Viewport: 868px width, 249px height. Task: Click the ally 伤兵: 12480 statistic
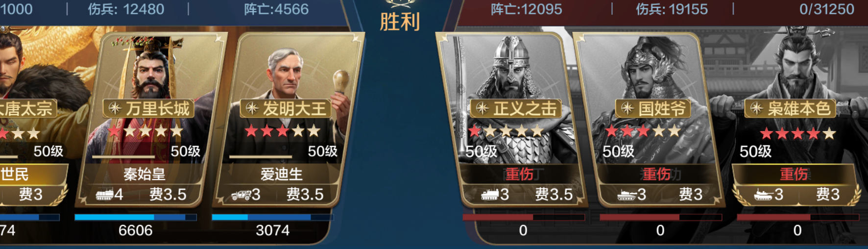coord(126,9)
